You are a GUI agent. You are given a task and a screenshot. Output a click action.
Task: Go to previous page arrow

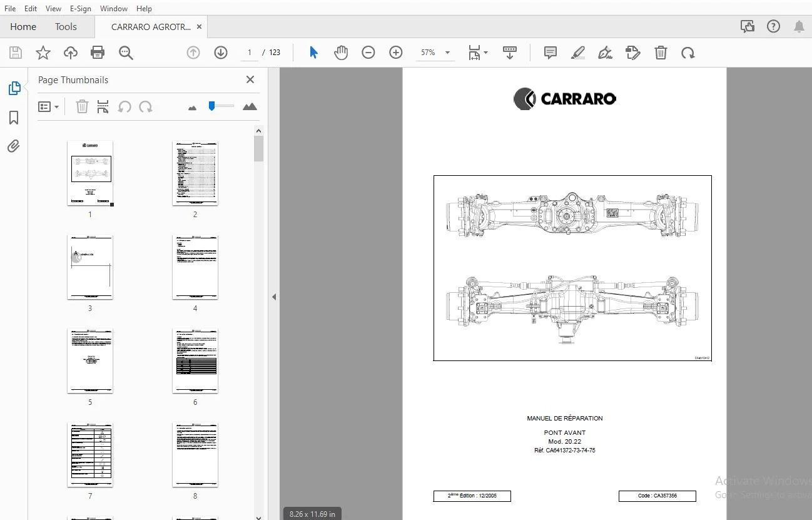[x=193, y=53]
